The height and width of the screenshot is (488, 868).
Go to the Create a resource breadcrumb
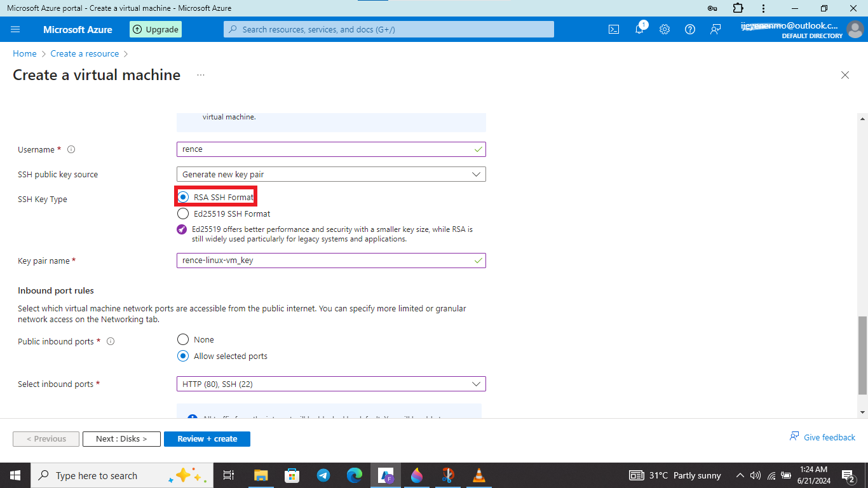click(85, 54)
